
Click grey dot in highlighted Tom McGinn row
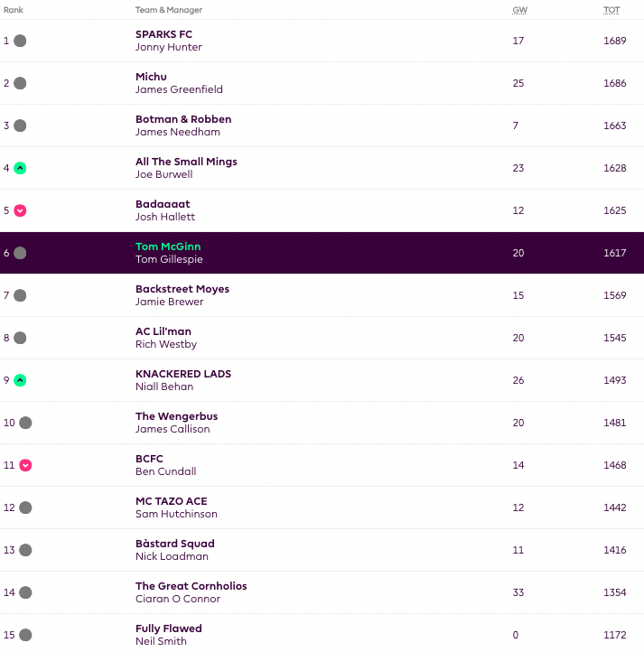[20, 253]
